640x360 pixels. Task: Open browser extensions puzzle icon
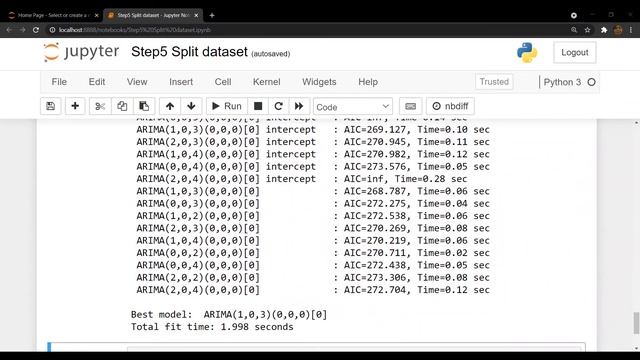coord(604,30)
